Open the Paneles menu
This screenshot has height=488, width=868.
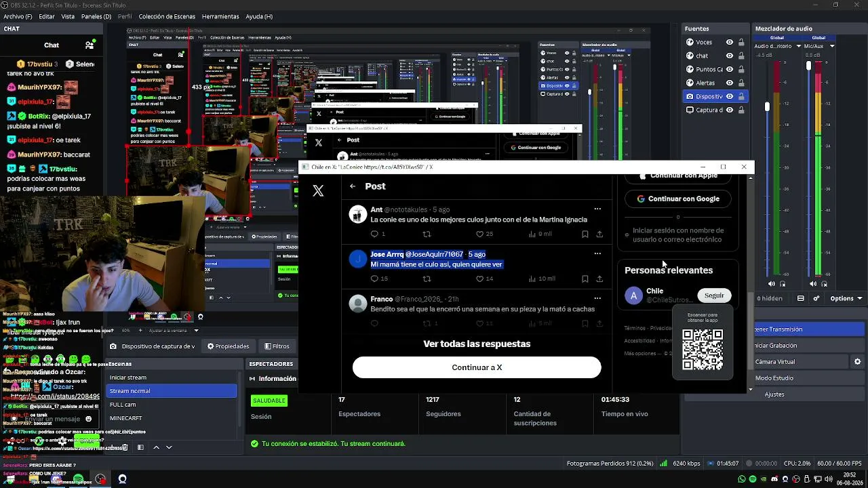(x=96, y=16)
